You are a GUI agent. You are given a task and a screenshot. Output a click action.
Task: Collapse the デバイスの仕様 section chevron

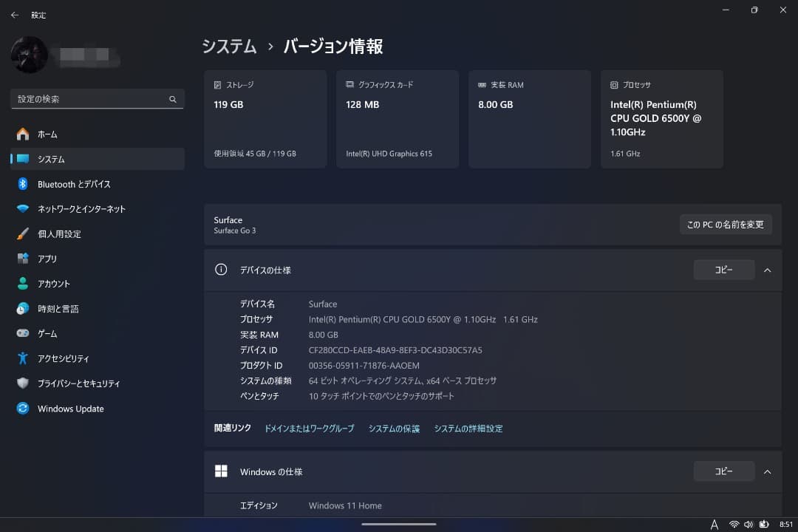(767, 270)
